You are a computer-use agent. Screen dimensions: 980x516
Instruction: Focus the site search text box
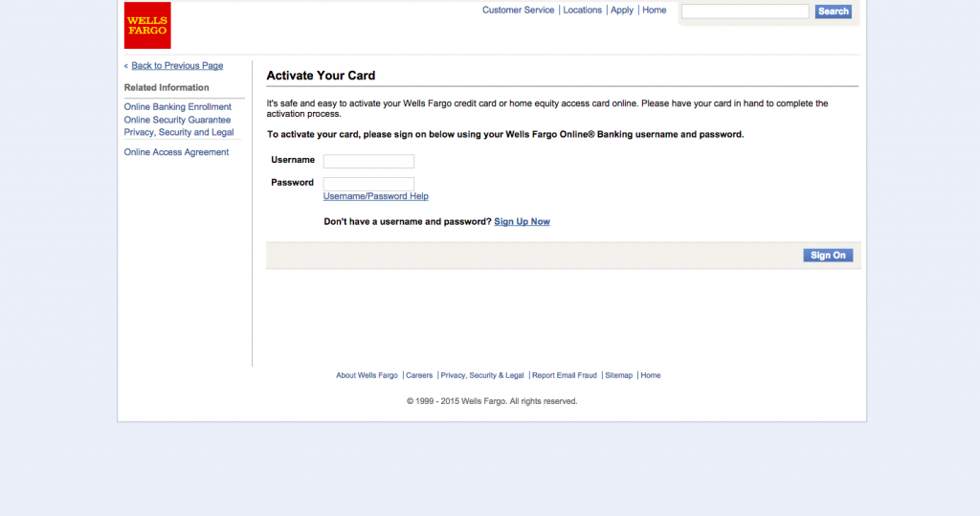pos(745,11)
